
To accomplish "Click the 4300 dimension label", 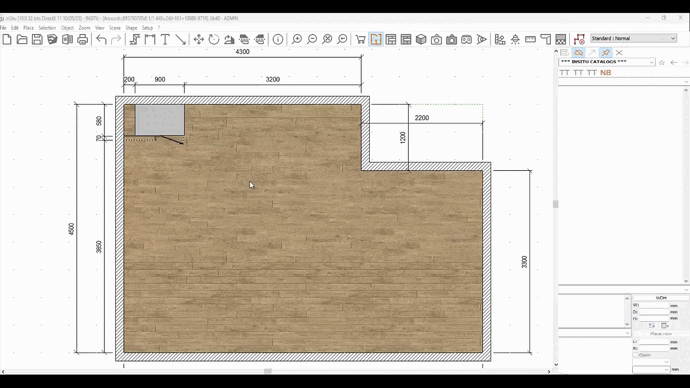I will pos(242,52).
